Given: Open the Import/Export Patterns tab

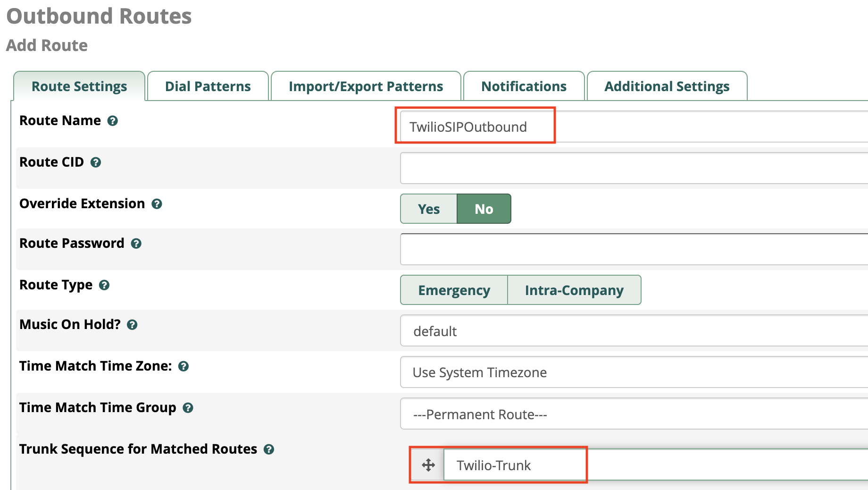Looking at the screenshot, I should tap(366, 86).
